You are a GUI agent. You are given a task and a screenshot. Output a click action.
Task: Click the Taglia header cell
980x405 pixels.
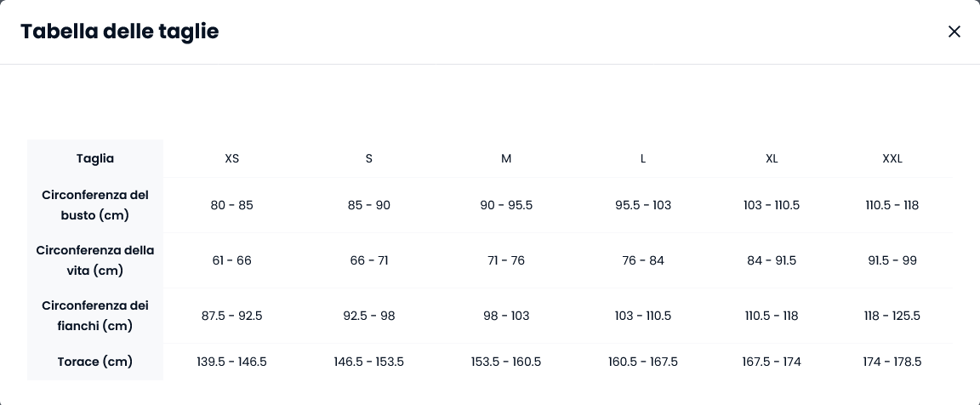coord(95,159)
